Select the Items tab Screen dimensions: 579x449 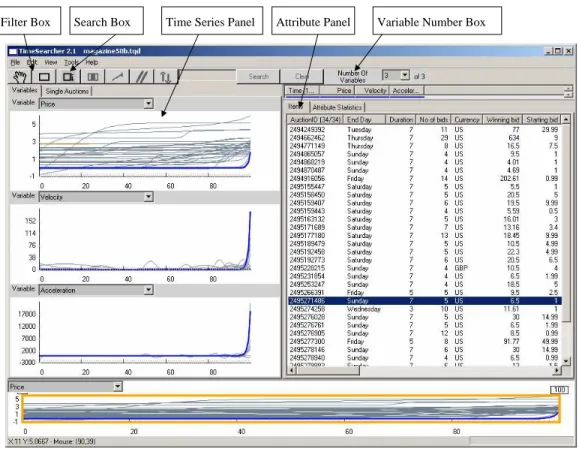click(295, 107)
